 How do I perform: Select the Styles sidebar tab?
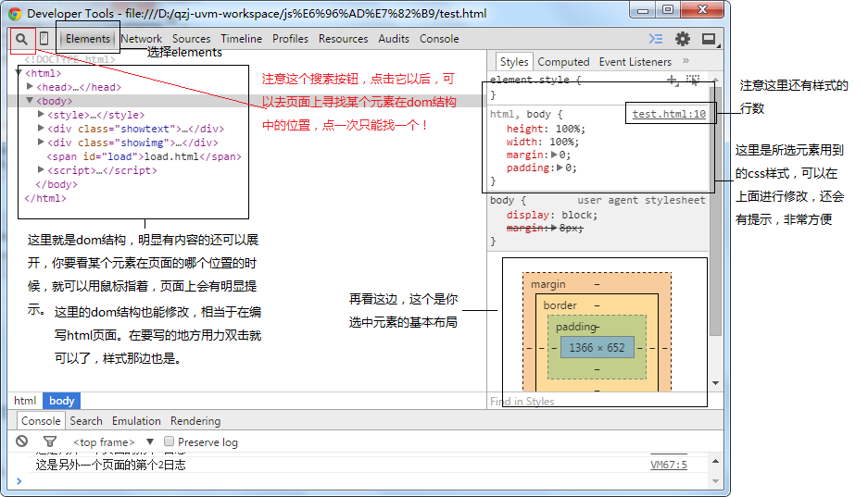pos(514,62)
